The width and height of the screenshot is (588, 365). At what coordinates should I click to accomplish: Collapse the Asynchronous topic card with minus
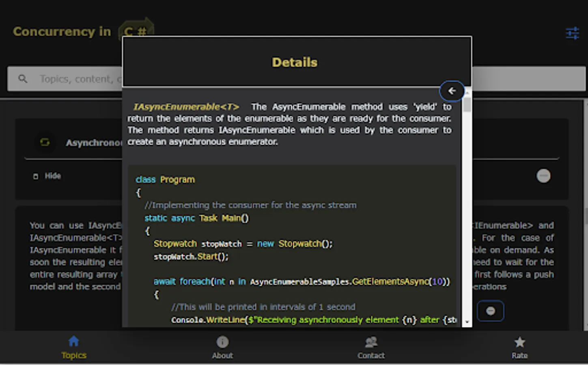point(543,176)
